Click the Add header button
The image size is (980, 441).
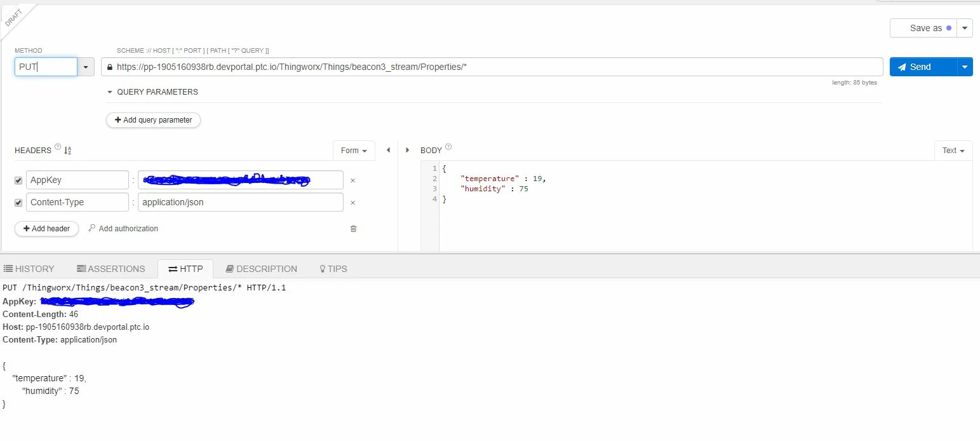(x=46, y=228)
